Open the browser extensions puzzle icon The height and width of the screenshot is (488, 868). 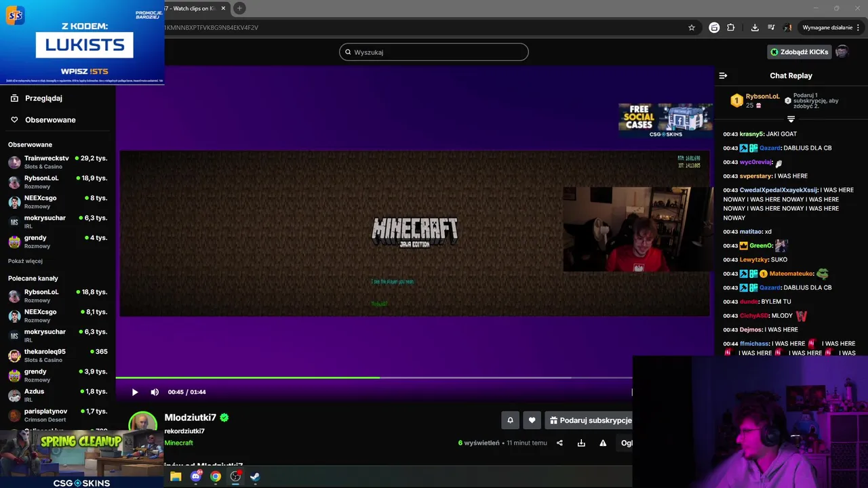click(731, 28)
